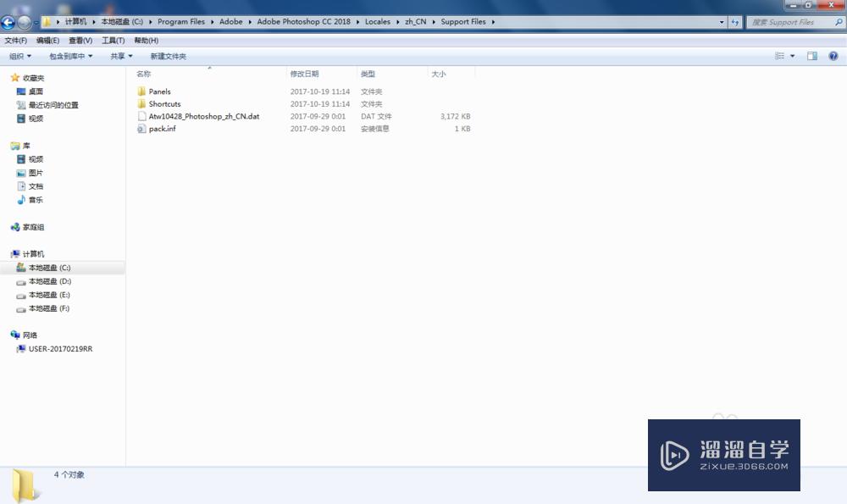Navigate to zh_CN in the address path
Screen dimensions: 847x504
click(415, 22)
